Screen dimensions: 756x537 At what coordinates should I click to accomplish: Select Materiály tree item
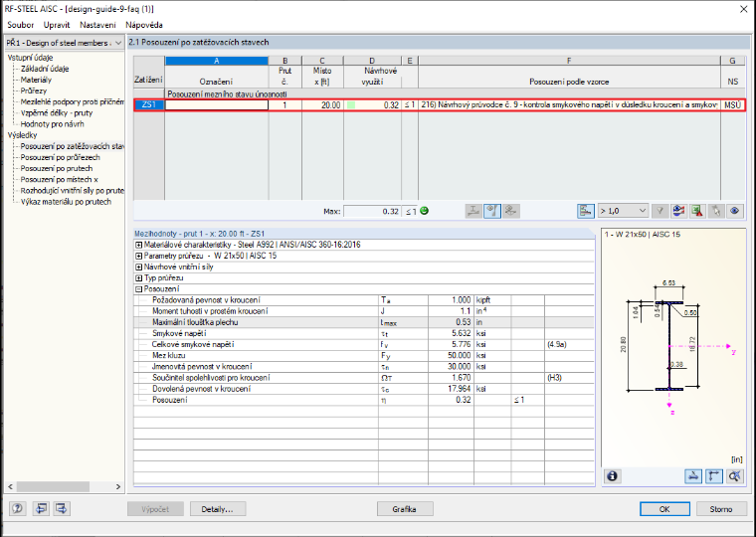click(36, 80)
